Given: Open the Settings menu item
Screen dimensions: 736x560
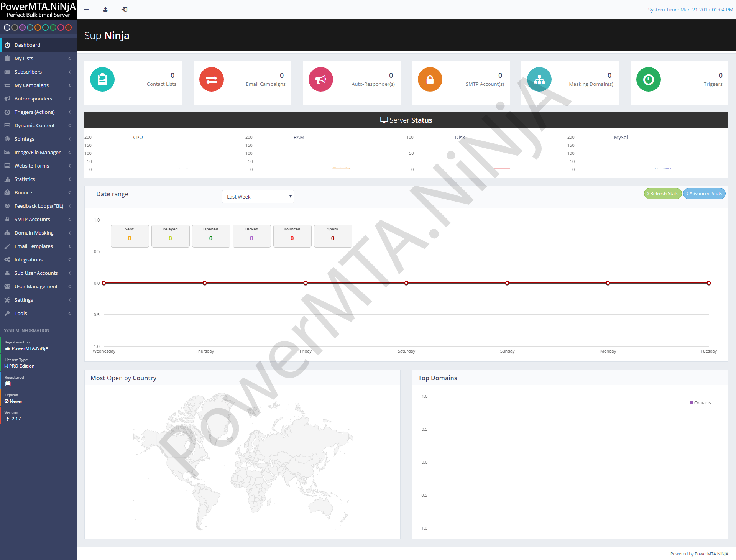Looking at the screenshot, I should (38, 300).
